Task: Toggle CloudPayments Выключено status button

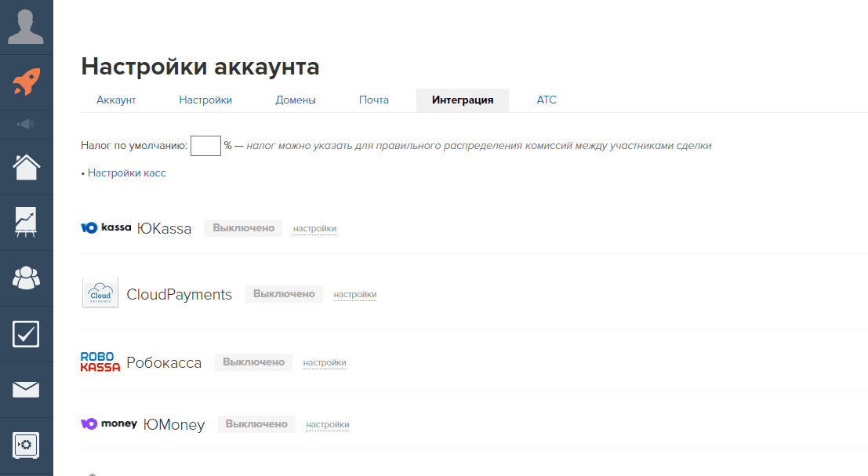Action: [284, 294]
